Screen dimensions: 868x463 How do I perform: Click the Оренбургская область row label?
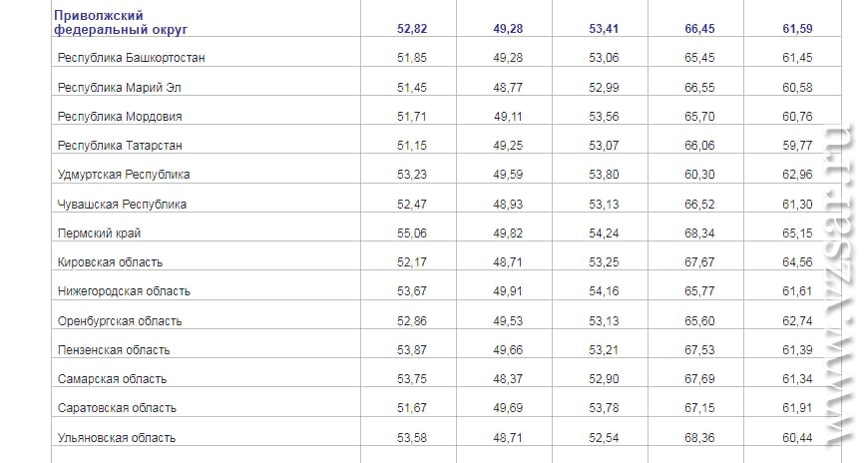click(120, 321)
